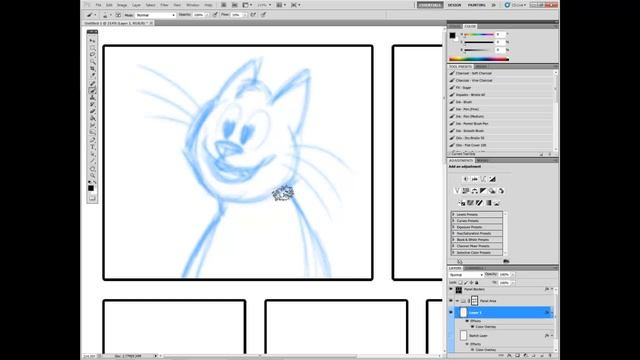Add a Curves adjustment
The image size is (640, 360).
[x=484, y=179]
